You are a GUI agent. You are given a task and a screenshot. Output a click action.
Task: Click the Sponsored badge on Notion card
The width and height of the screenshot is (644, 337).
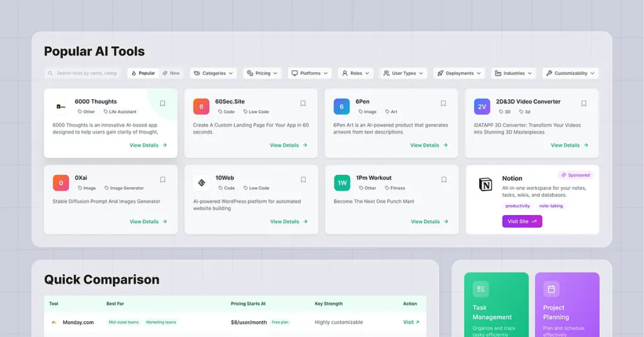575,175
